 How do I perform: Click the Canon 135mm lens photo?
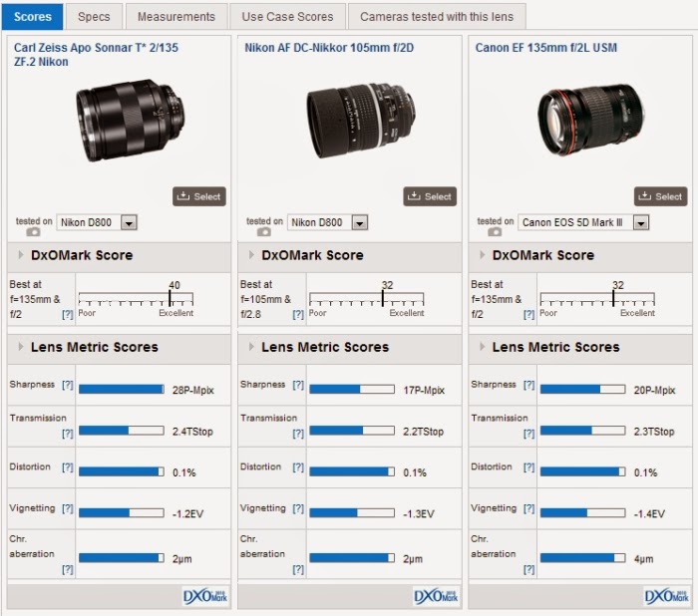(591, 120)
